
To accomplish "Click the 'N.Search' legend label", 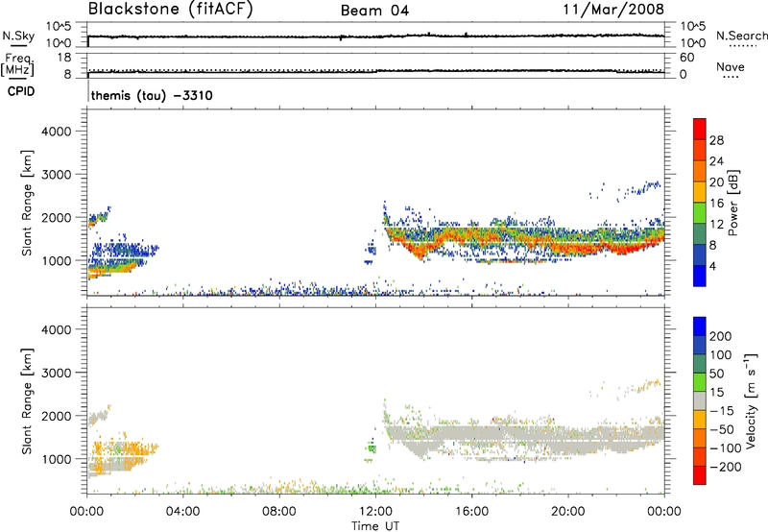I will 741,36.
